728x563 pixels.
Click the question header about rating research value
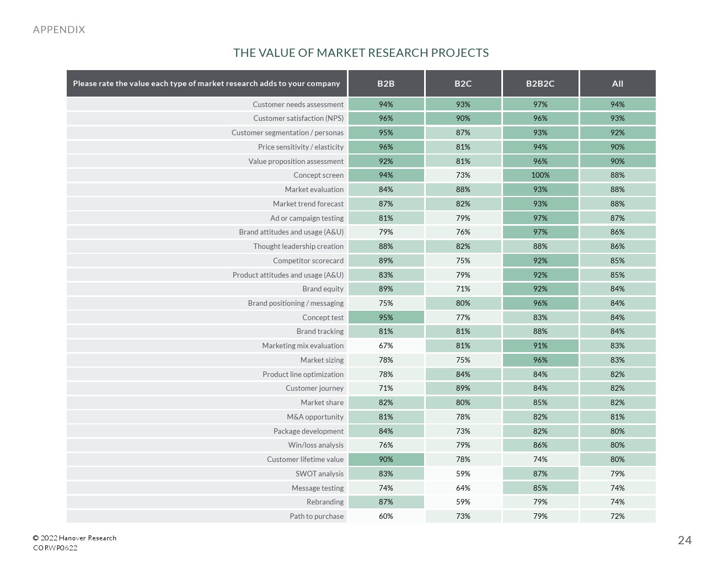click(x=206, y=84)
